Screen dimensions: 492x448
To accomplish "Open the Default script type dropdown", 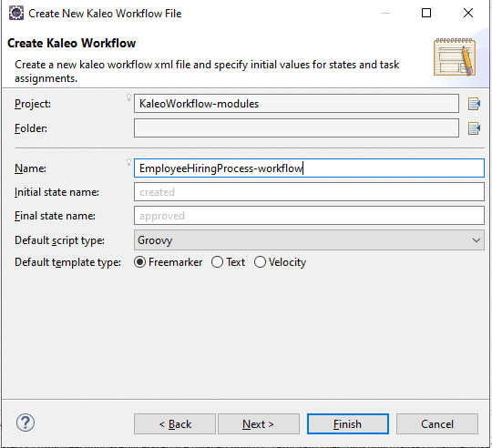I will coord(309,240).
